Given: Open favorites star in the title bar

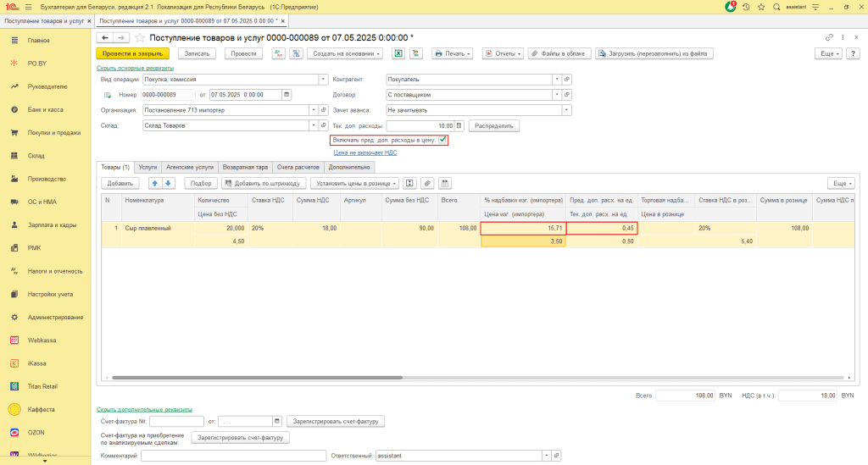Looking at the screenshot, I should tap(761, 7).
